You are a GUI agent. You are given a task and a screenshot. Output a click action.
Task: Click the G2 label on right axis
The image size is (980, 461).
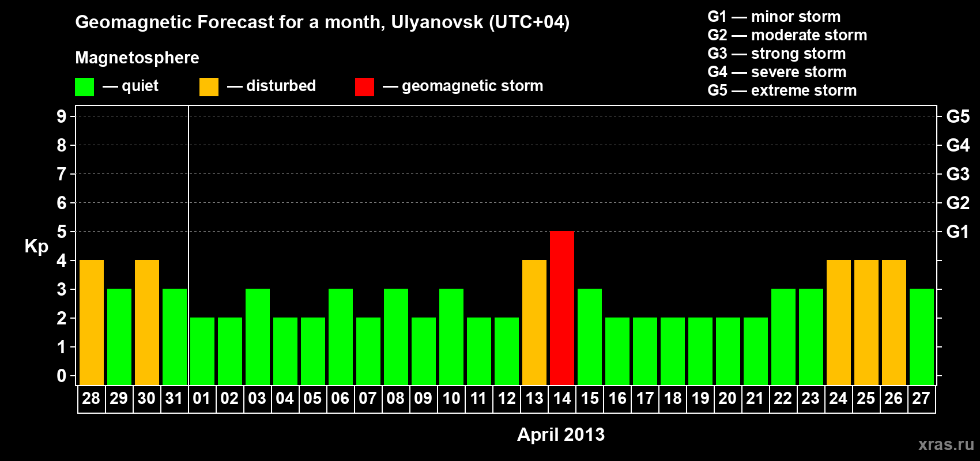958,203
